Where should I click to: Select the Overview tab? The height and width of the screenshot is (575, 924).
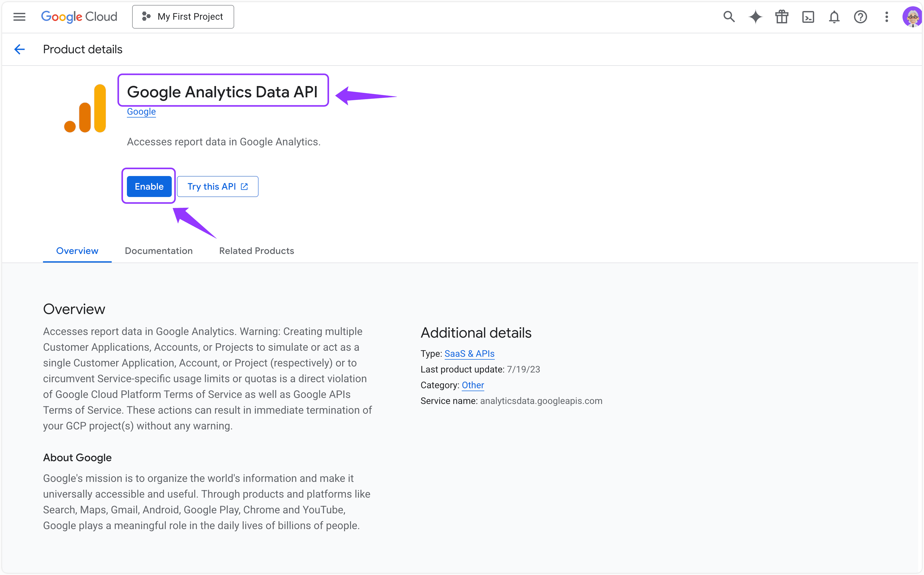[x=77, y=251]
